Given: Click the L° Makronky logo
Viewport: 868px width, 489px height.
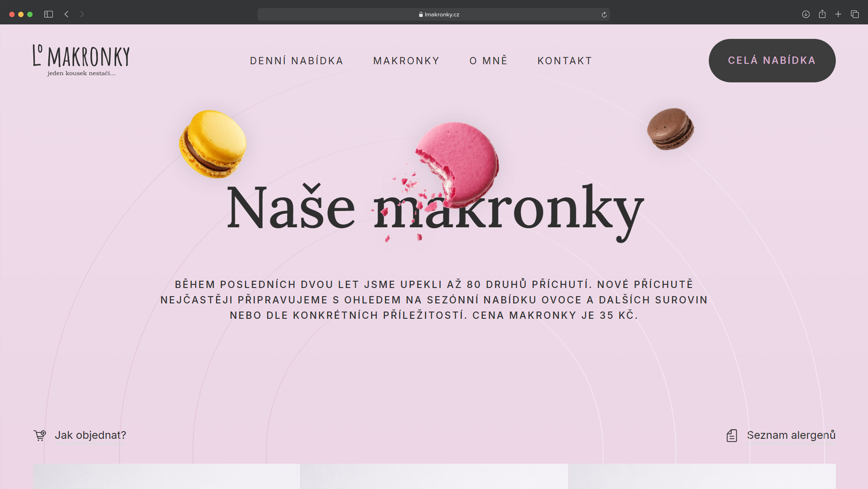Looking at the screenshot, I should [81, 60].
